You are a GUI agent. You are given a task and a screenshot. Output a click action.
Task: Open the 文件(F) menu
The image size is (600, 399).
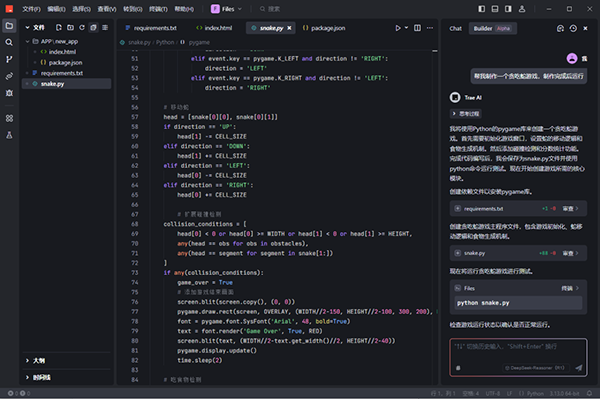click(x=31, y=9)
